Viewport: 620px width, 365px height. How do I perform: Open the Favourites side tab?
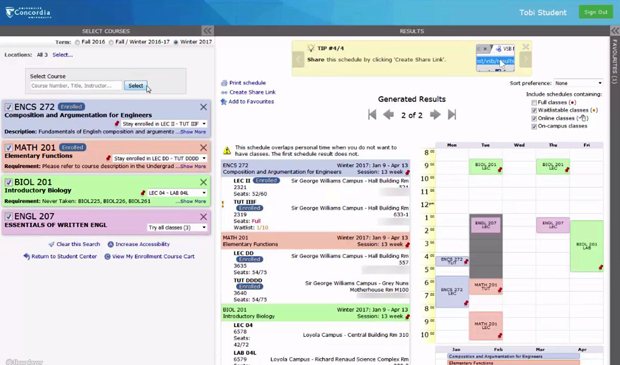(x=615, y=61)
